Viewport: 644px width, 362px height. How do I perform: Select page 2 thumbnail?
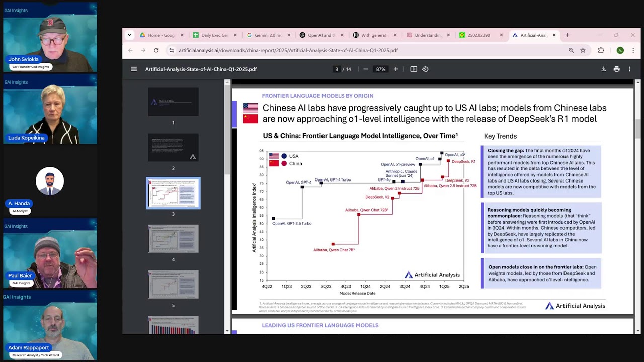173,147
